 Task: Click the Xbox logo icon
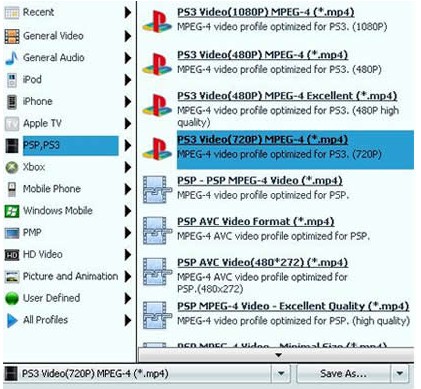pos(12,167)
